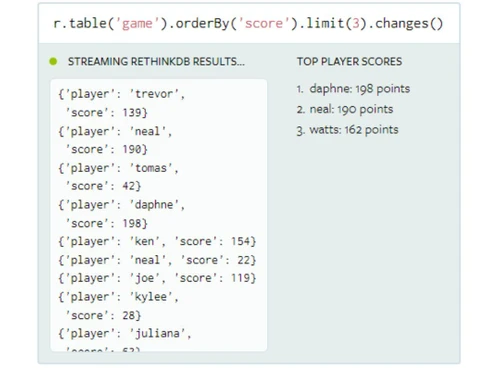
Task: Click the result row for player 'kylee'
Action: point(118,297)
